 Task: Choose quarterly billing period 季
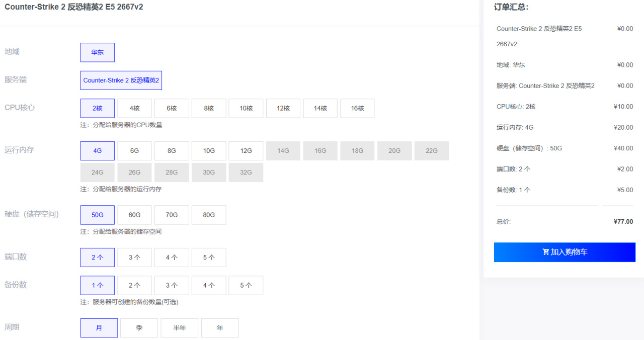point(139,328)
